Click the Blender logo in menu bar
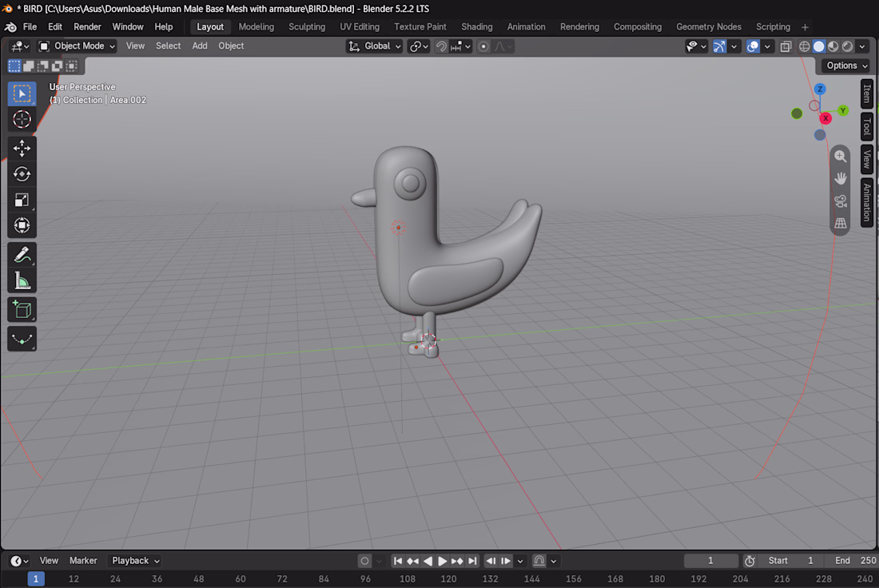 click(10, 27)
